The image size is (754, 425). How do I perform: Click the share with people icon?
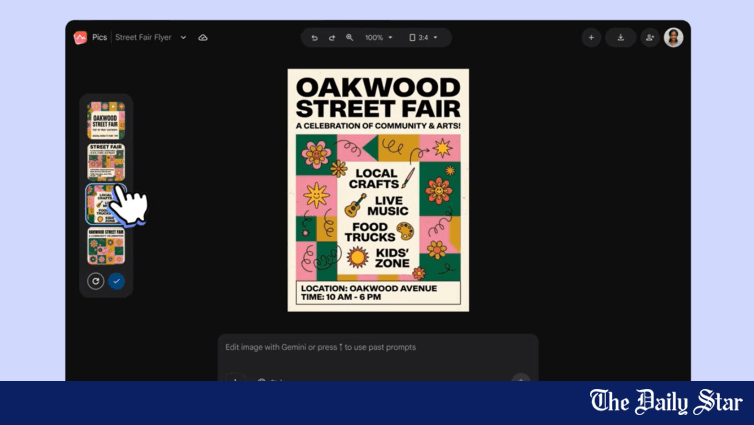[x=650, y=38]
